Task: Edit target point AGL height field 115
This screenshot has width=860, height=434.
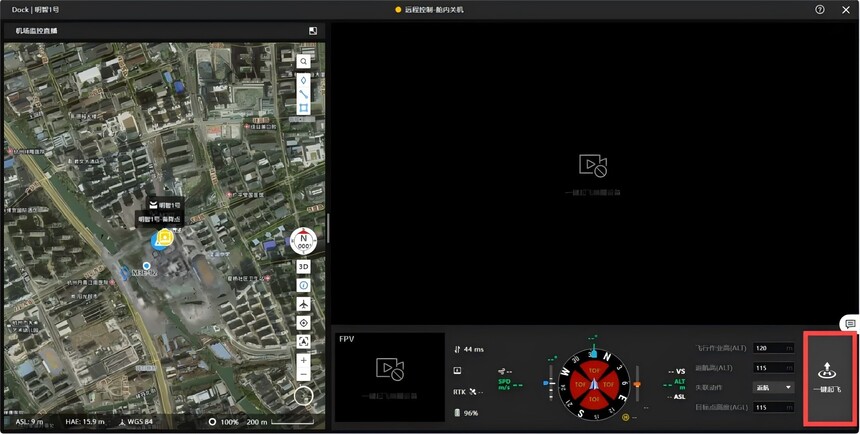Action: tap(773, 407)
